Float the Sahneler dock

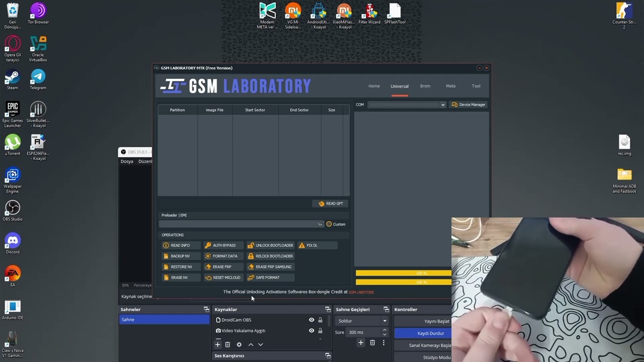(x=206, y=309)
